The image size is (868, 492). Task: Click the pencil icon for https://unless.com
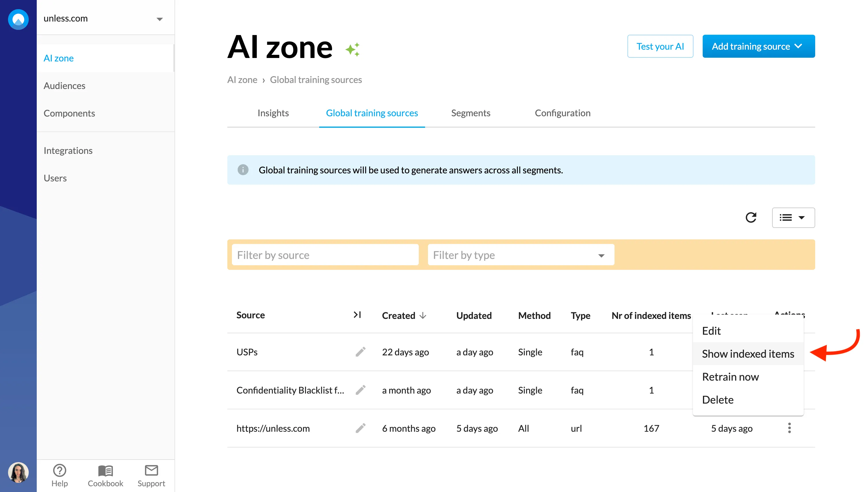tap(360, 428)
